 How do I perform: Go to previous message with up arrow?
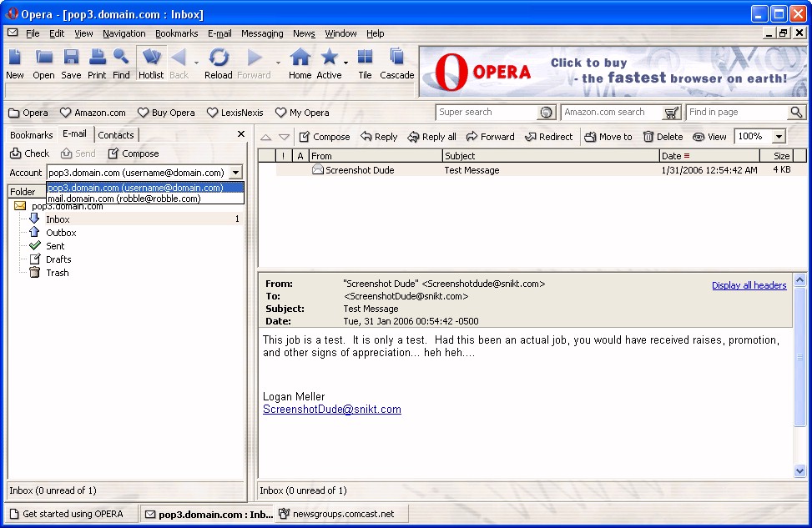(265, 137)
